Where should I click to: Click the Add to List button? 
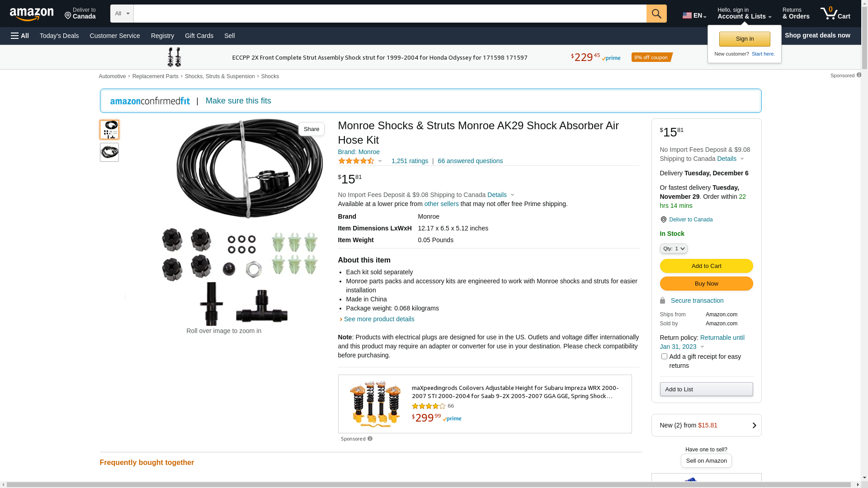[x=706, y=389]
